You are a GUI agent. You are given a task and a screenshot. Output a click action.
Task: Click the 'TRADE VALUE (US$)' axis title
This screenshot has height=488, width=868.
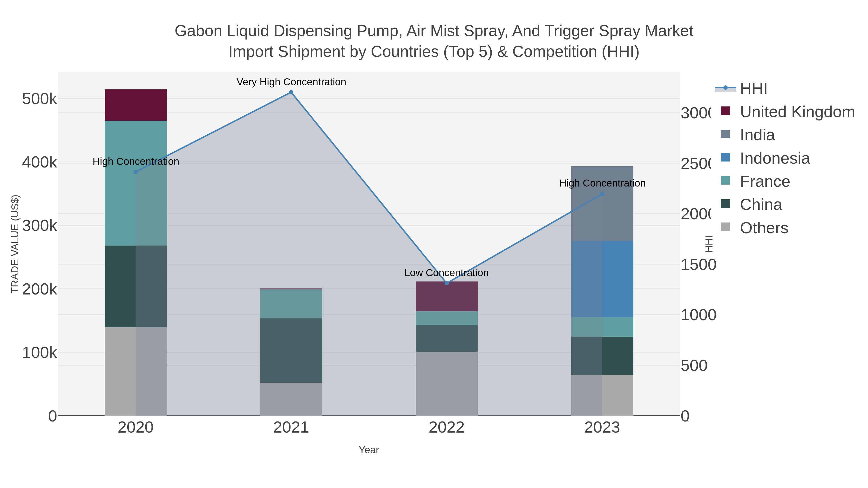15,244
